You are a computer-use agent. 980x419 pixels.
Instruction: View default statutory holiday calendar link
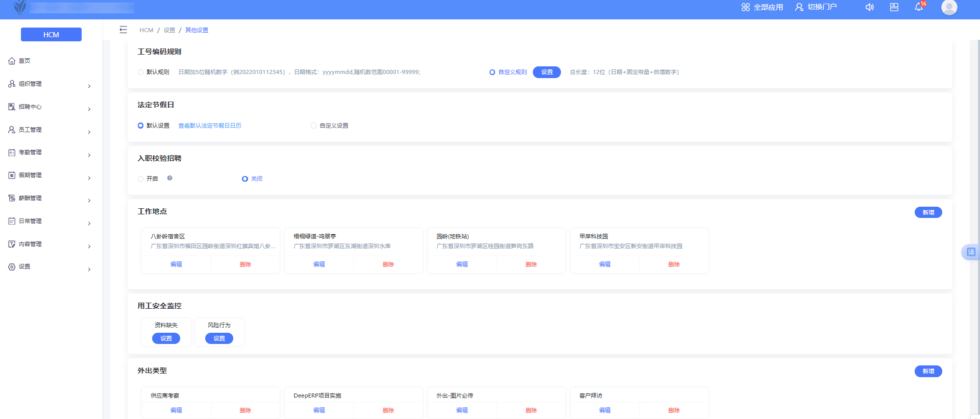pyautogui.click(x=209, y=126)
